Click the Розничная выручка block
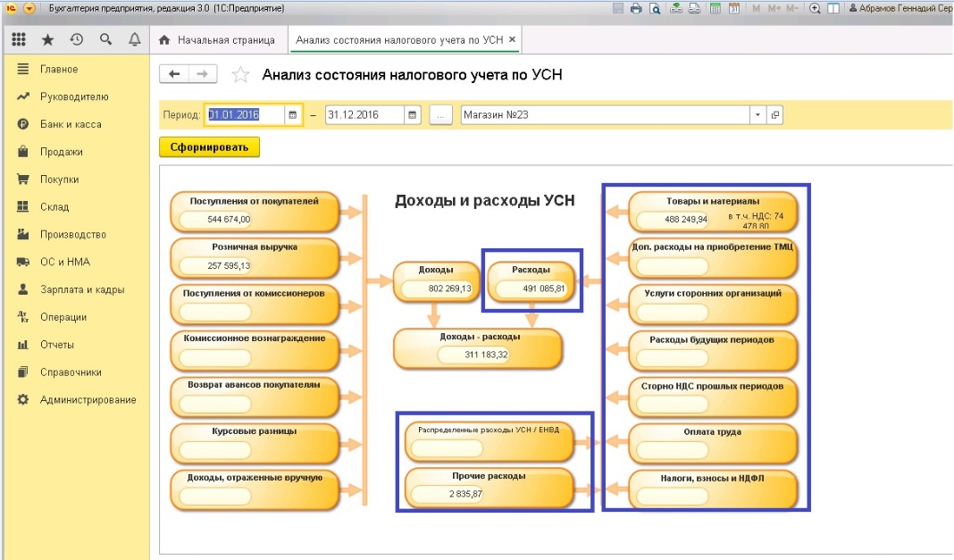This screenshot has width=954, height=560. (x=255, y=257)
